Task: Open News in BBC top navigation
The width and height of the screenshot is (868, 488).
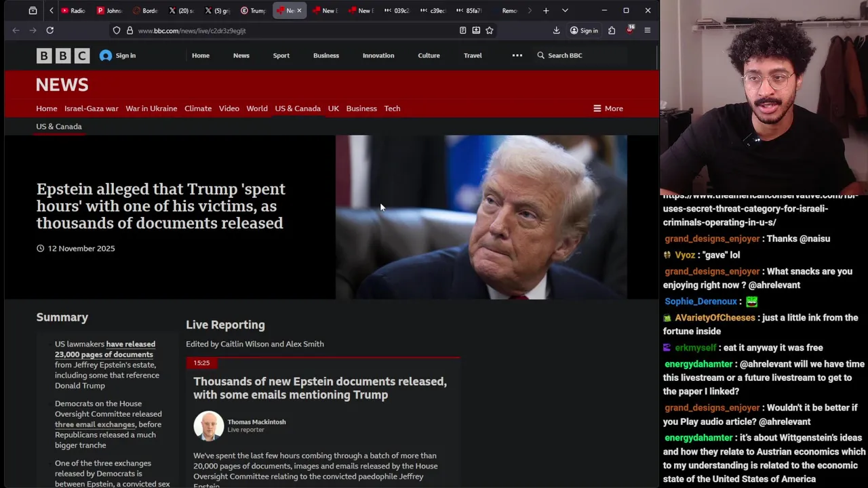Action: (241, 56)
